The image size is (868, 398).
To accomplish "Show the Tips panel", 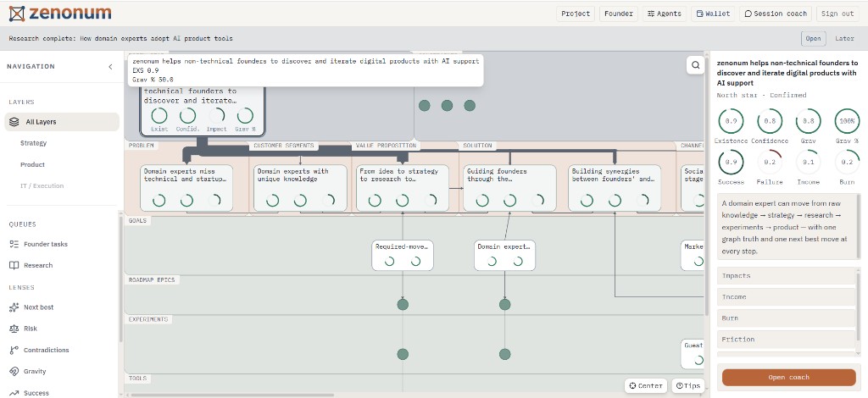I will tap(688, 386).
